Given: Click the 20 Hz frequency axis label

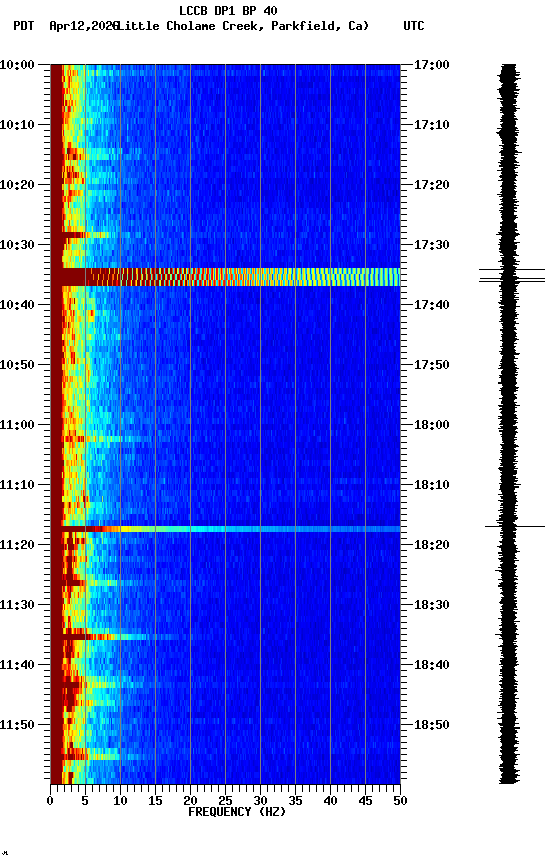Looking at the screenshot, I should coord(190,801).
